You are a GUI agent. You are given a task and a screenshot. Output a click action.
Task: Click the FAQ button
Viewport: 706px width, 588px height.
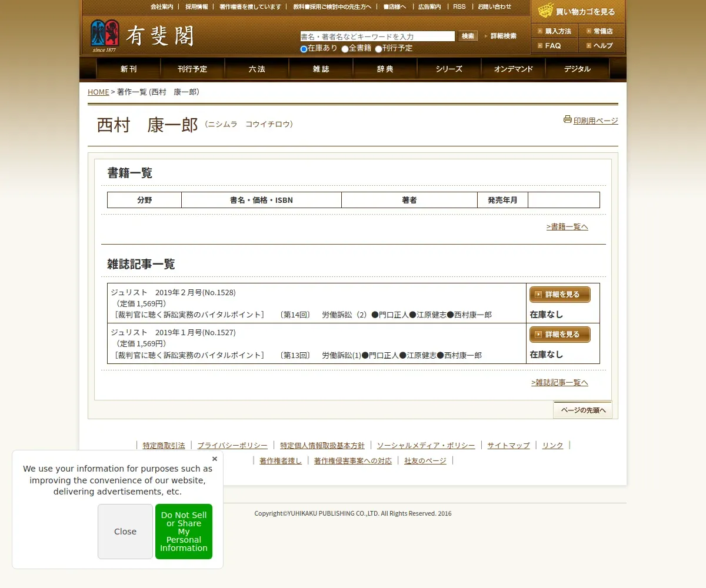coord(554,46)
